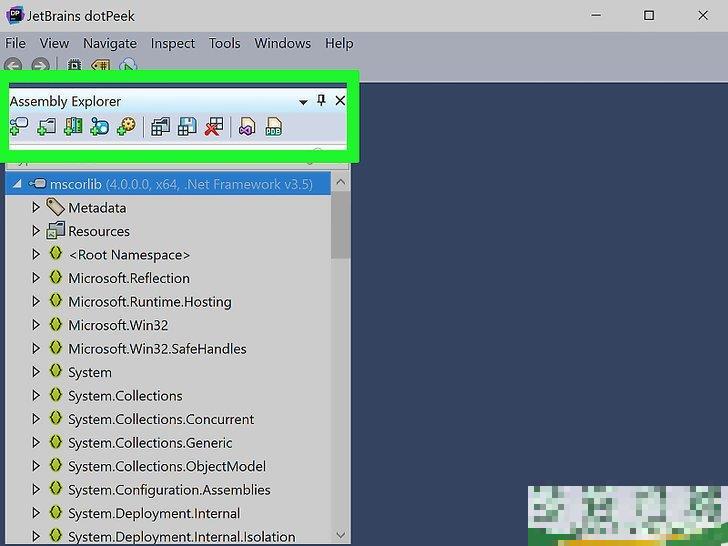Click the tree scrollbar down arrow

tap(340, 535)
